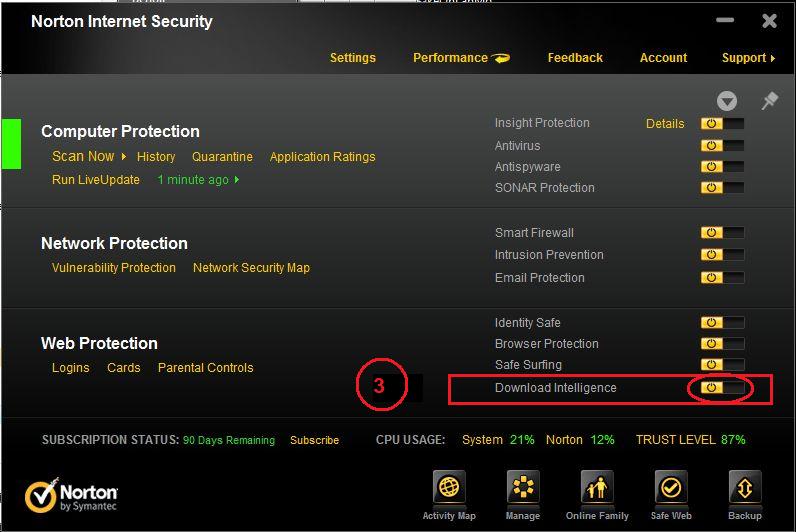Open the Account menu
Screen dimensions: 796x532
pos(664,58)
